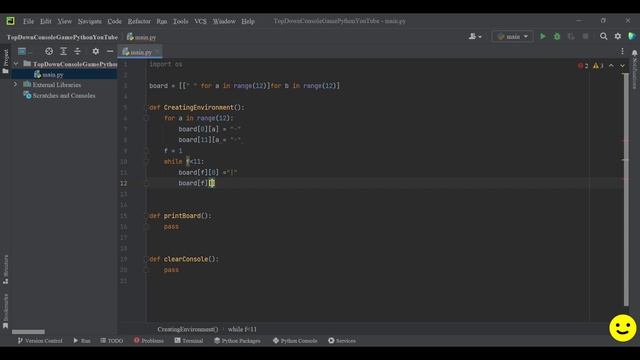Open the Code menu
The width and height of the screenshot is (640, 360).
(x=115, y=21)
